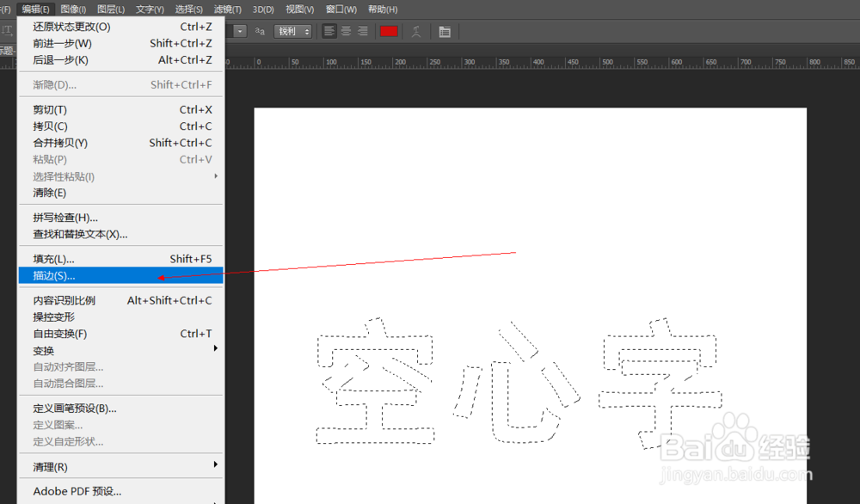Screen dimensions: 860x504
Task: Click 自动对齐图层... greyed item
Action: click(x=120, y=367)
